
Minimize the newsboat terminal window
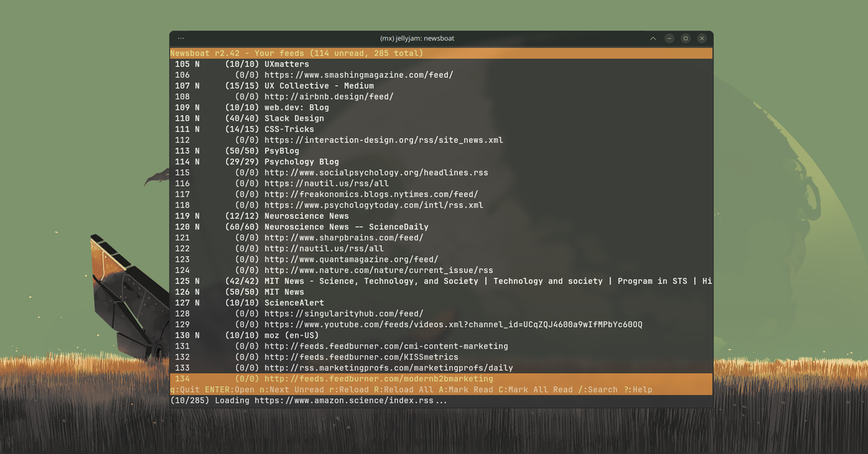[670, 38]
